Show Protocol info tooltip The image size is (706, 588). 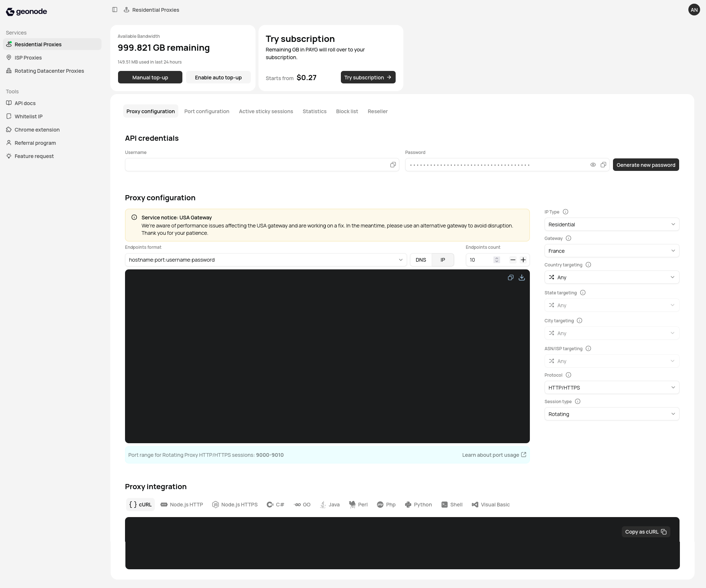click(x=568, y=375)
